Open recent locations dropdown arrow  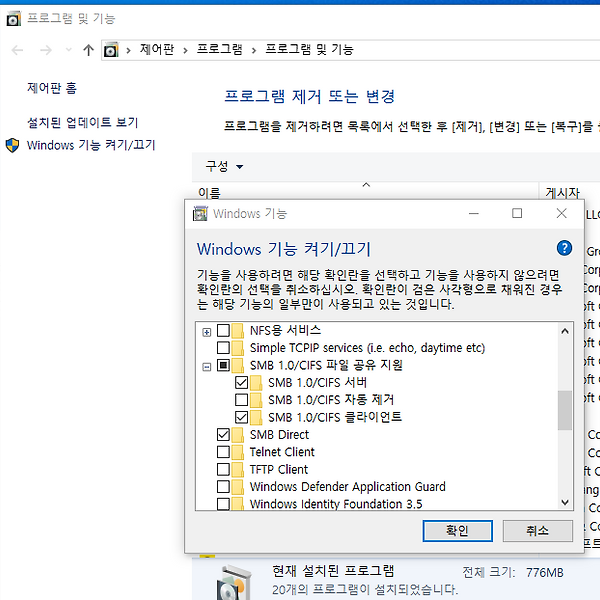point(69,50)
